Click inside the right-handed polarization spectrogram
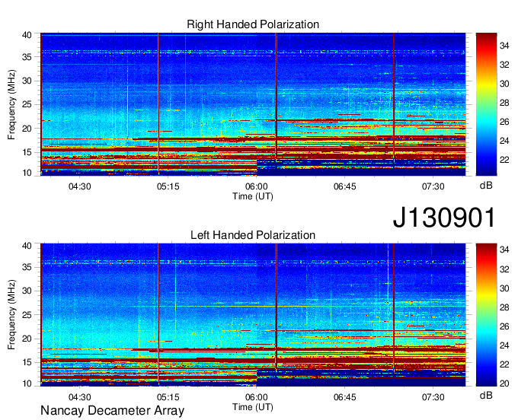Viewport: 518px width, 420px height. [x=253, y=104]
